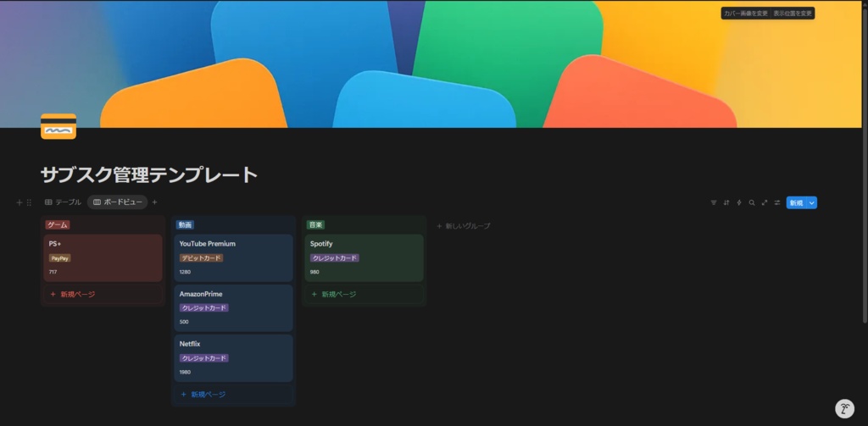Click the blue 新規 button

point(797,203)
